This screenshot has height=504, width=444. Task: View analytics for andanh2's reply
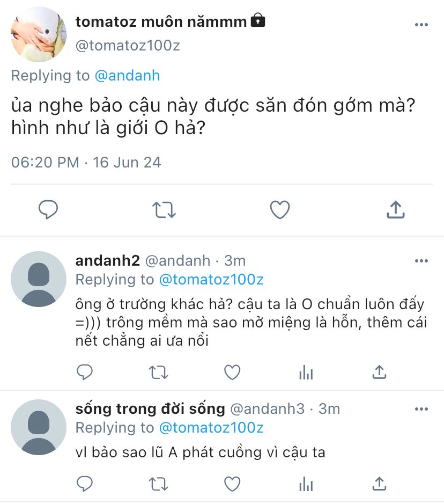point(306,372)
